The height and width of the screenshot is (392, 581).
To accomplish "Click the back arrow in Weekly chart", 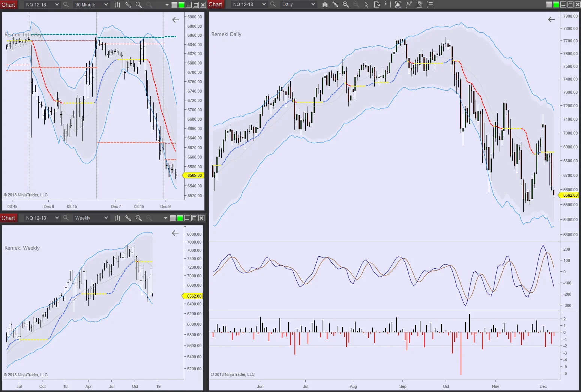I will tap(175, 233).
